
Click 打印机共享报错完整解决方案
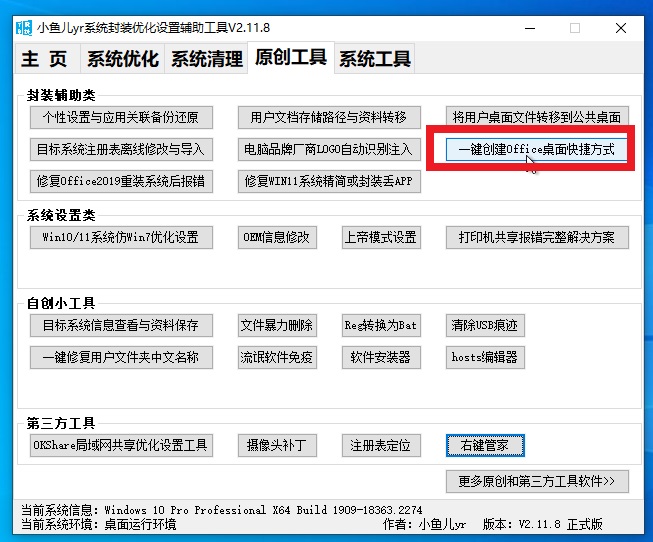pos(536,237)
